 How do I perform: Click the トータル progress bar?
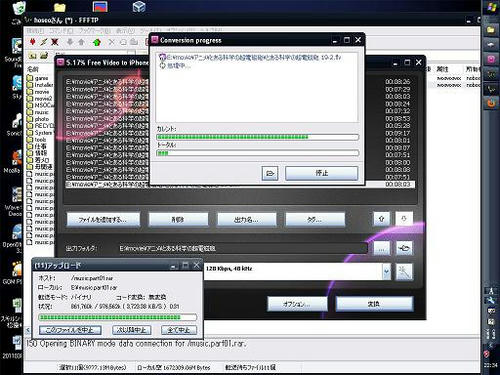[x=257, y=153]
